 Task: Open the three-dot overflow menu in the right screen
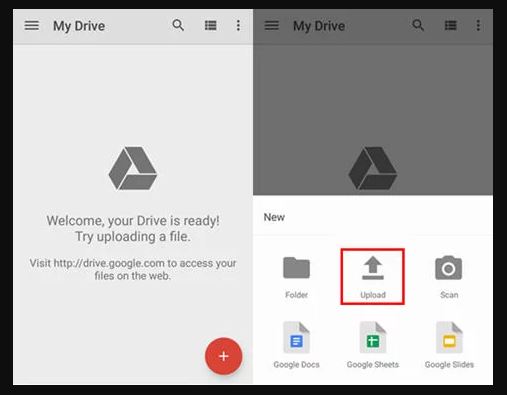478,25
